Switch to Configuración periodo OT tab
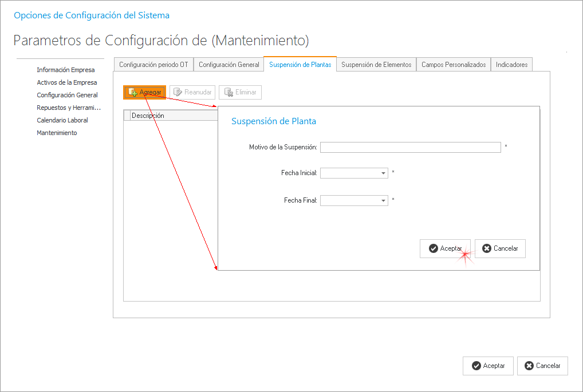Image resolution: width=583 pixels, height=392 pixels. tap(153, 65)
